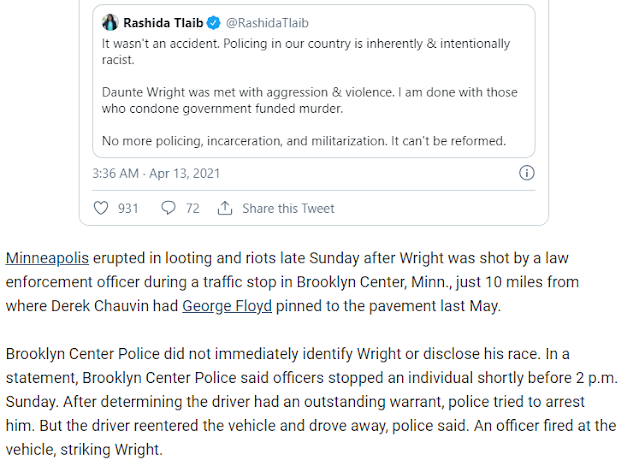Click the Rashida Tlaib display name
This screenshot has height=460, width=639.
[163, 23]
